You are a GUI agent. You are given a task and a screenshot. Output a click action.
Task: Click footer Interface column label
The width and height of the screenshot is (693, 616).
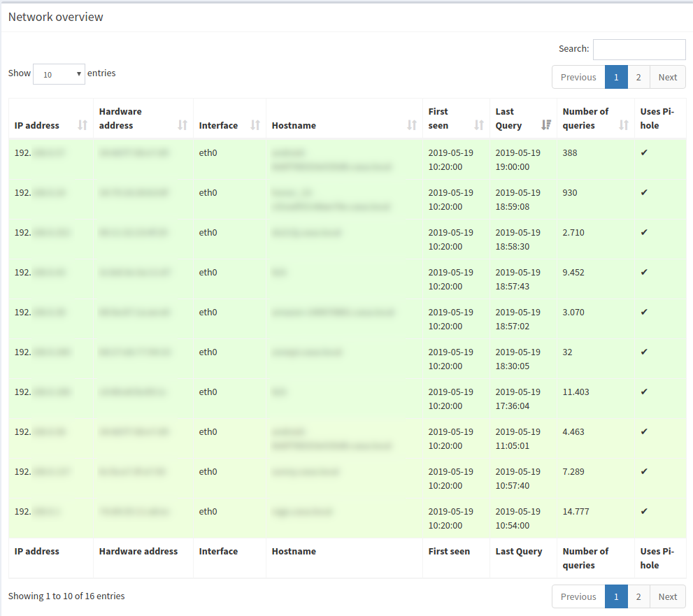(218, 551)
